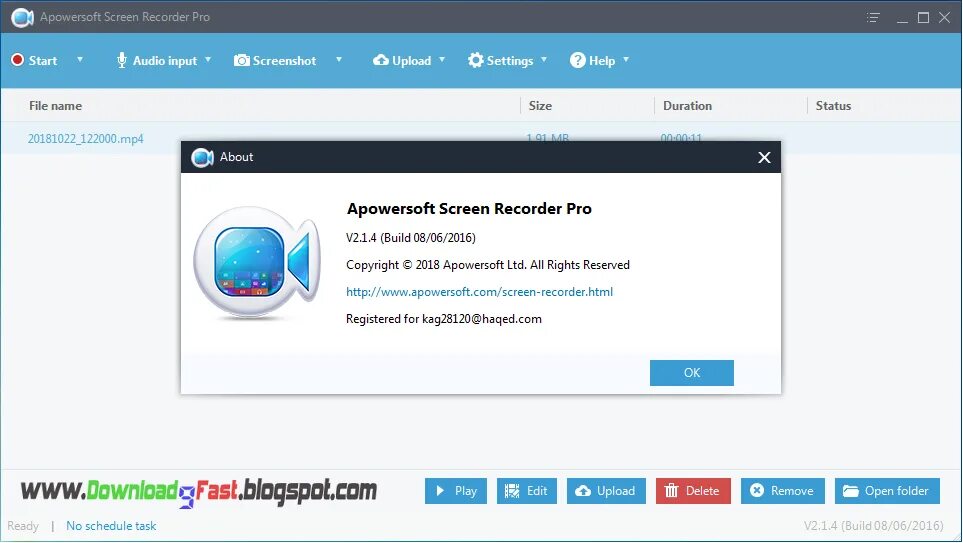Click the red Start record icon
The image size is (963, 543).
click(x=18, y=60)
